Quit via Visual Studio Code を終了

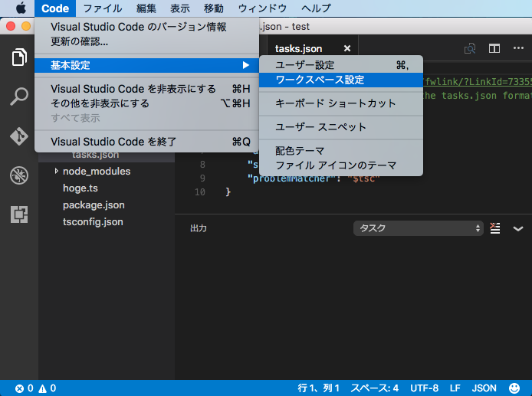(x=146, y=142)
